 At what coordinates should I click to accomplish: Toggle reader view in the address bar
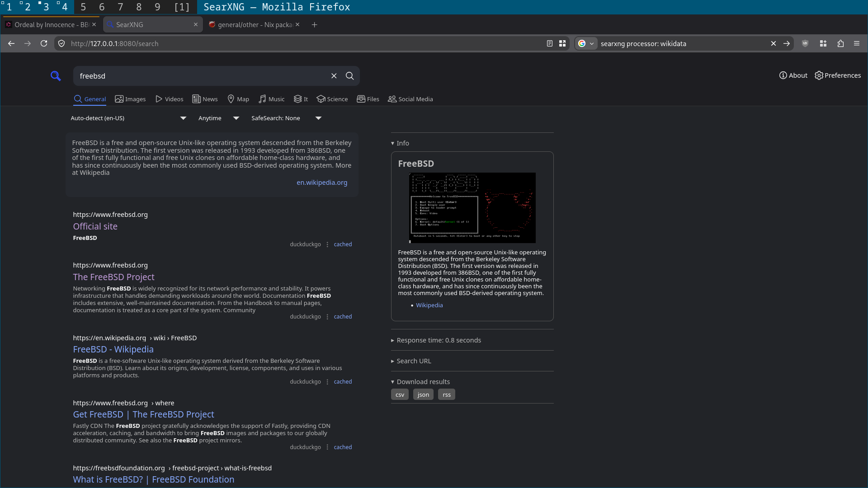click(550, 43)
